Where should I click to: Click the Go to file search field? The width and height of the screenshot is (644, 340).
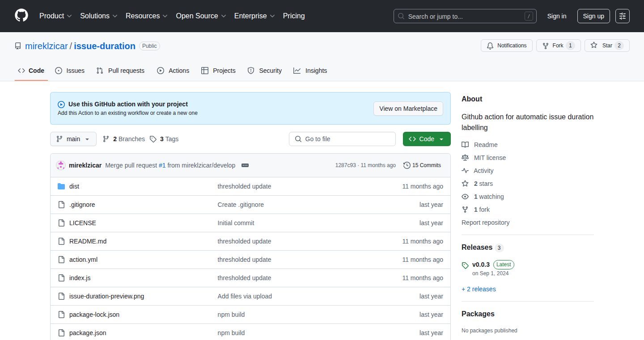pyautogui.click(x=342, y=139)
